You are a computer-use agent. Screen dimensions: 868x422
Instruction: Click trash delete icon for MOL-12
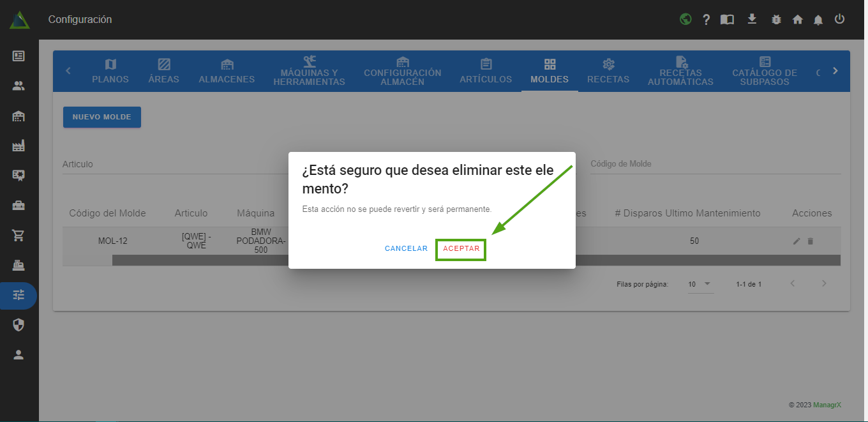click(x=811, y=241)
